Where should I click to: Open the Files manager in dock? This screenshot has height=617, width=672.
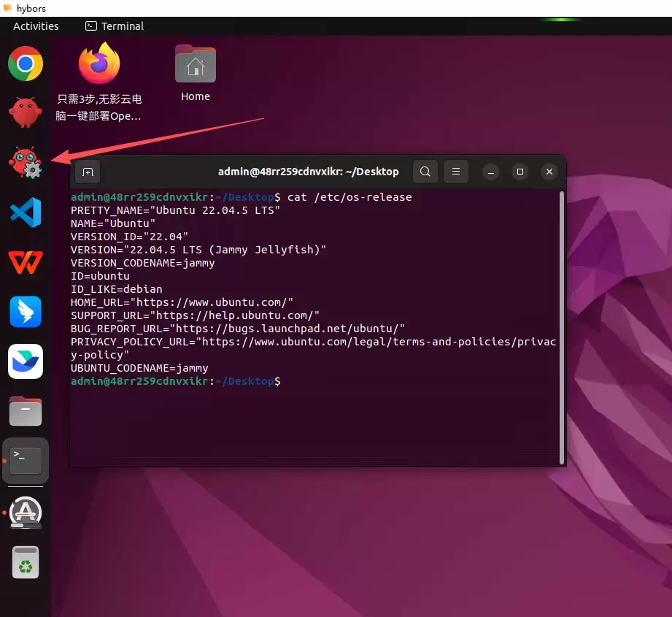click(x=26, y=411)
